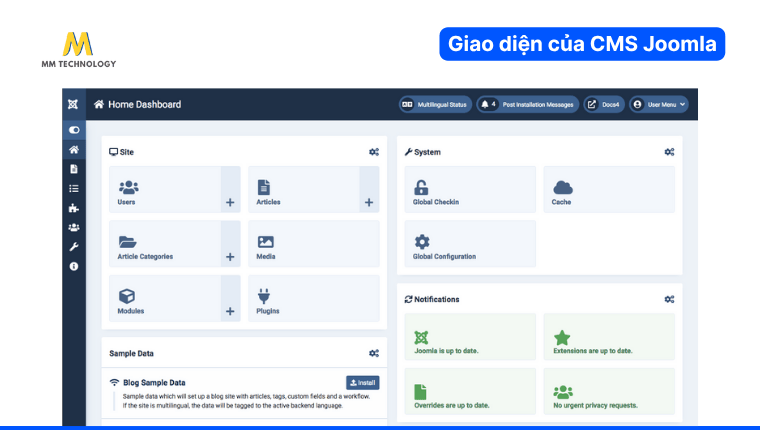This screenshot has height=430, width=760.
Task: Expand the User Menu dropdown
Action: coord(659,104)
